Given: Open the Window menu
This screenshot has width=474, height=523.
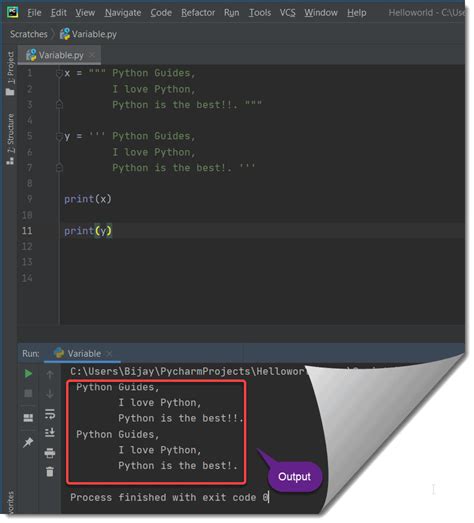Looking at the screenshot, I should coord(321,13).
